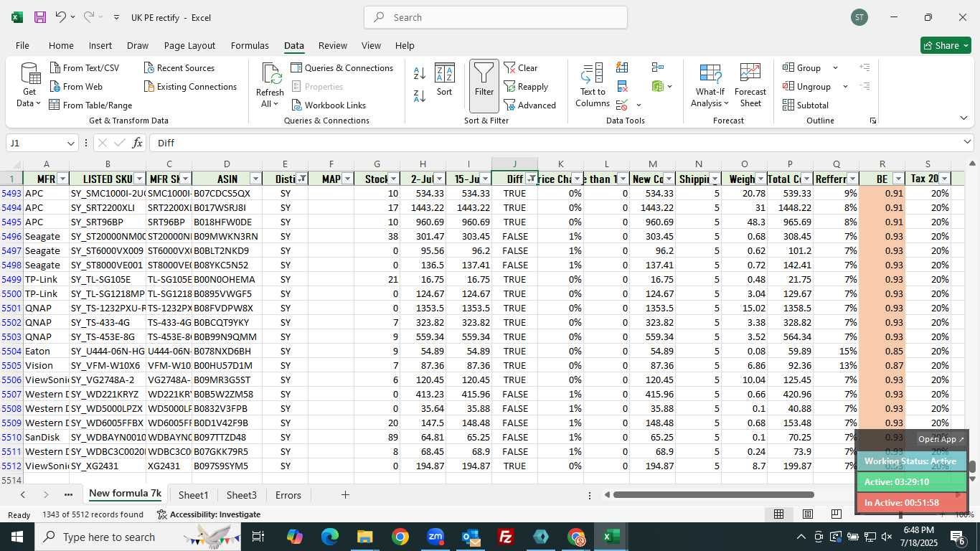Open FileZilla from the taskbar
The width and height of the screenshot is (980, 551).
coord(506,537)
